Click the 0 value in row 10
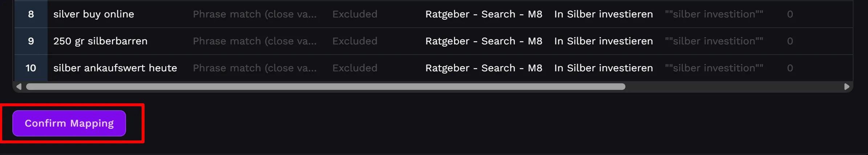Screen dimensions: 868x155 pos(790,68)
